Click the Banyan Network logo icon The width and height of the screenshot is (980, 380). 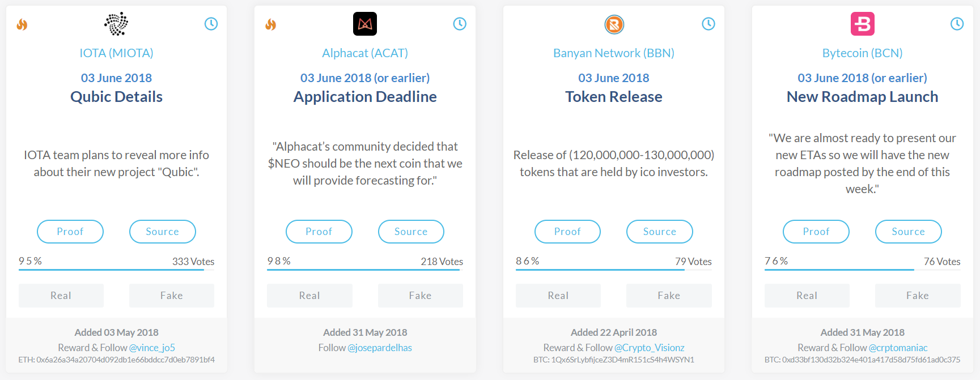coord(614,24)
